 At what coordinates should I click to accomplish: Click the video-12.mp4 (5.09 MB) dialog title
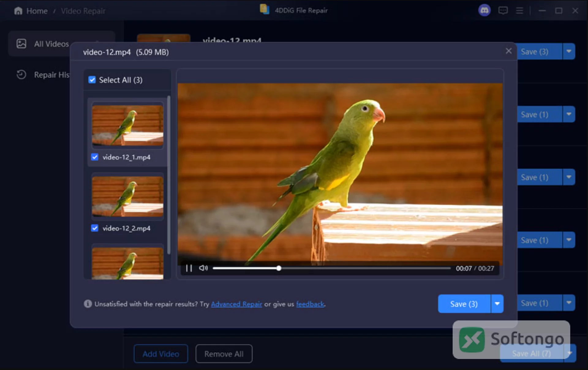(x=126, y=52)
